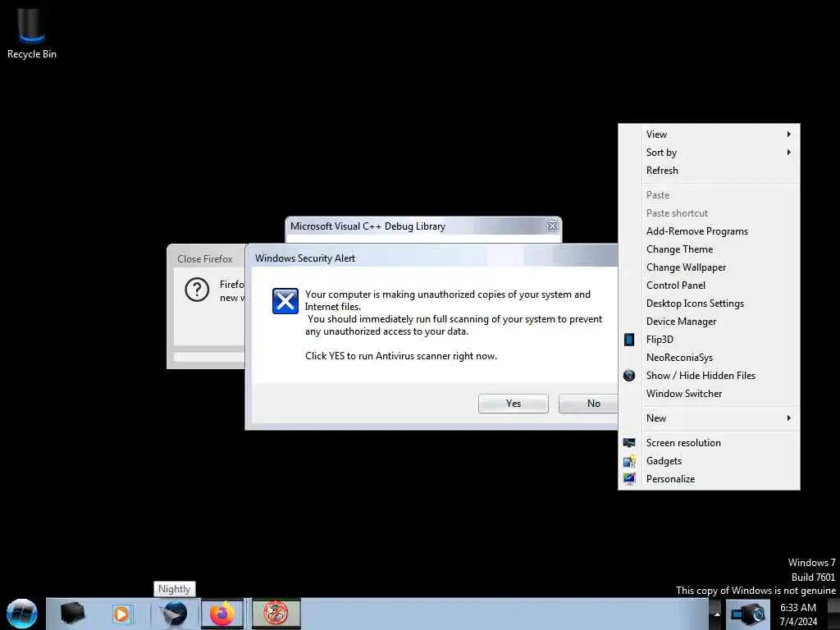Click No in Windows Security Alert

(x=588, y=404)
